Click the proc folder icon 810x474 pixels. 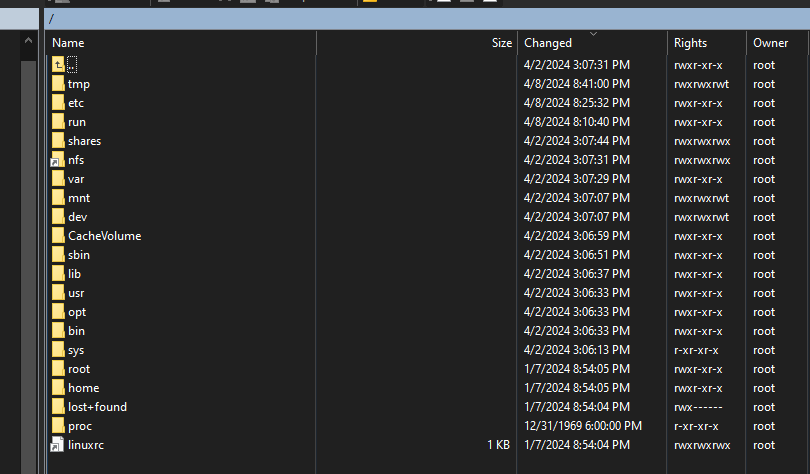pos(58,426)
